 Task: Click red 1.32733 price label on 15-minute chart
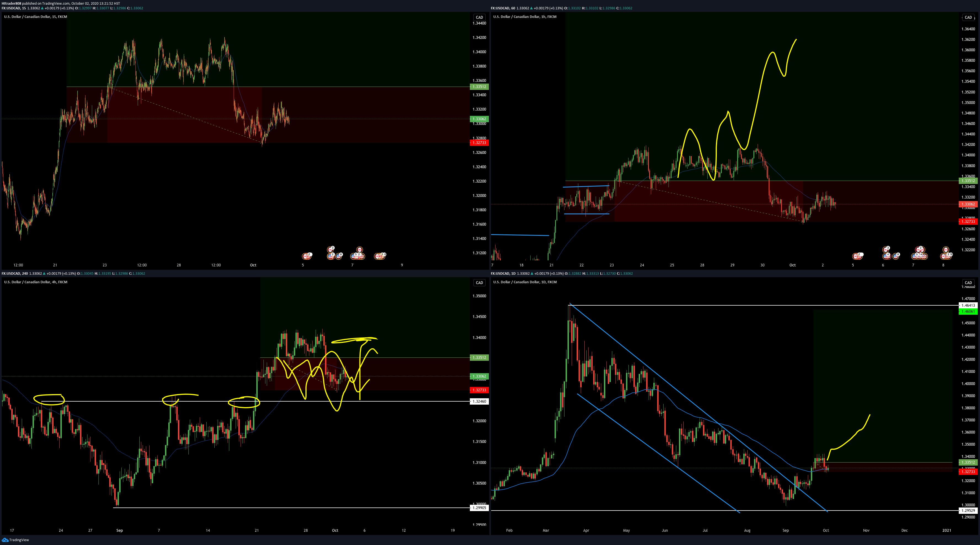point(479,143)
